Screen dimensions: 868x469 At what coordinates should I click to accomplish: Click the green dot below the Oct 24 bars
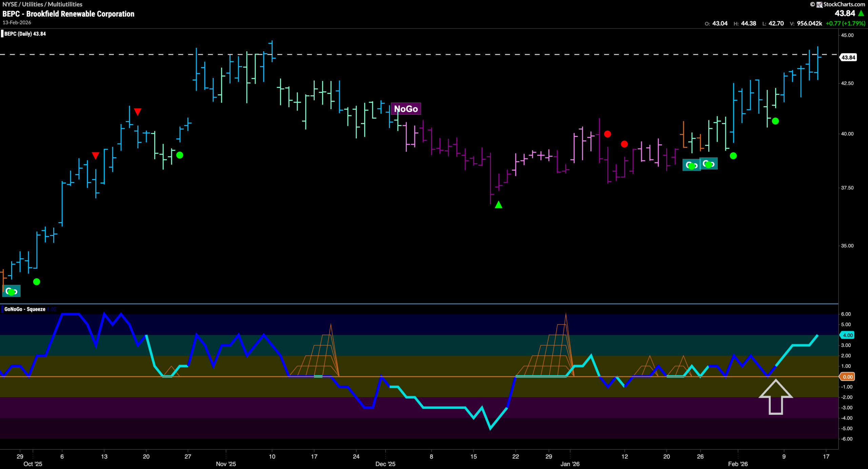coord(180,155)
